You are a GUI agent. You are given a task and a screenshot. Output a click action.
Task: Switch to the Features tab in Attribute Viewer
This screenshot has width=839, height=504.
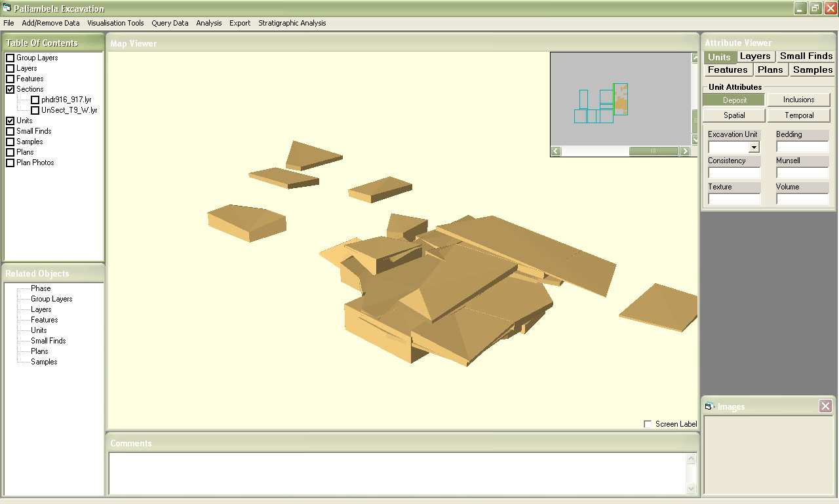(728, 69)
